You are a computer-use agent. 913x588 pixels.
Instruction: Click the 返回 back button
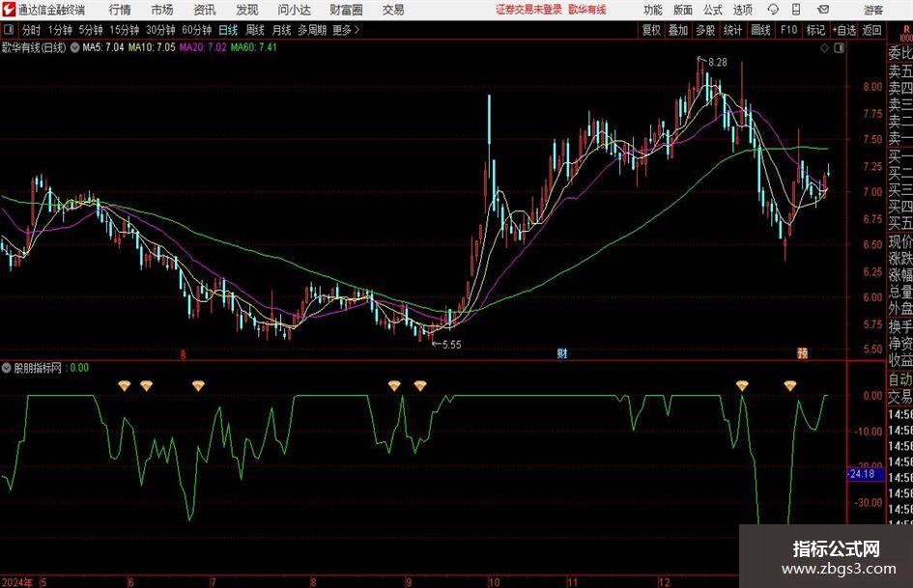[x=871, y=30]
